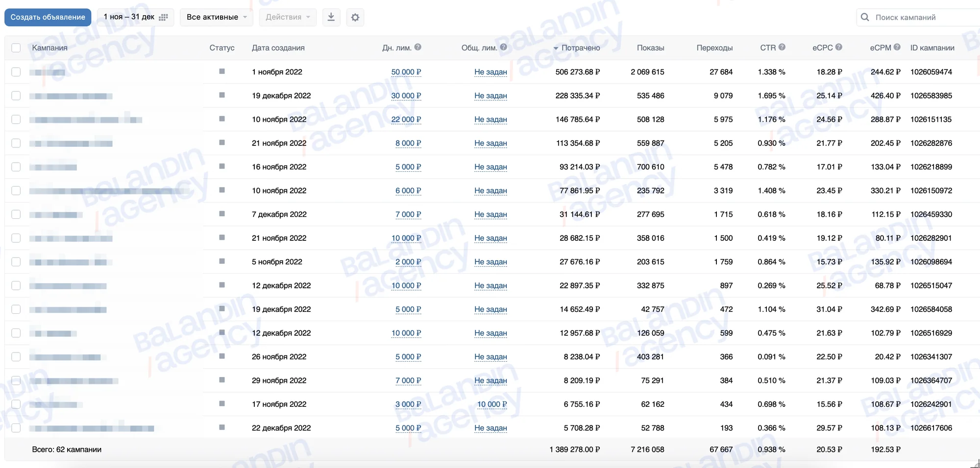The height and width of the screenshot is (468, 980).
Task: Click help icon next to CTR header
Action: click(x=782, y=47)
